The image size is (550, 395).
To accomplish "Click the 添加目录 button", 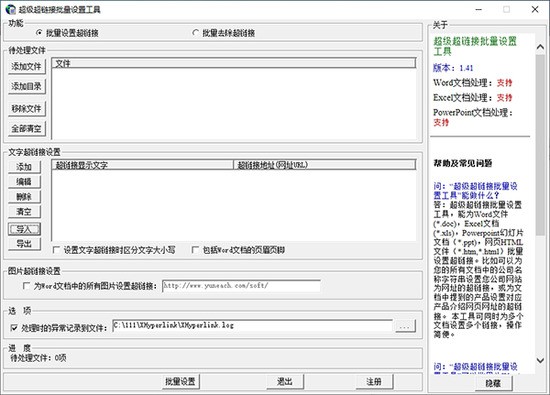I will pyautogui.click(x=27, y=86).
